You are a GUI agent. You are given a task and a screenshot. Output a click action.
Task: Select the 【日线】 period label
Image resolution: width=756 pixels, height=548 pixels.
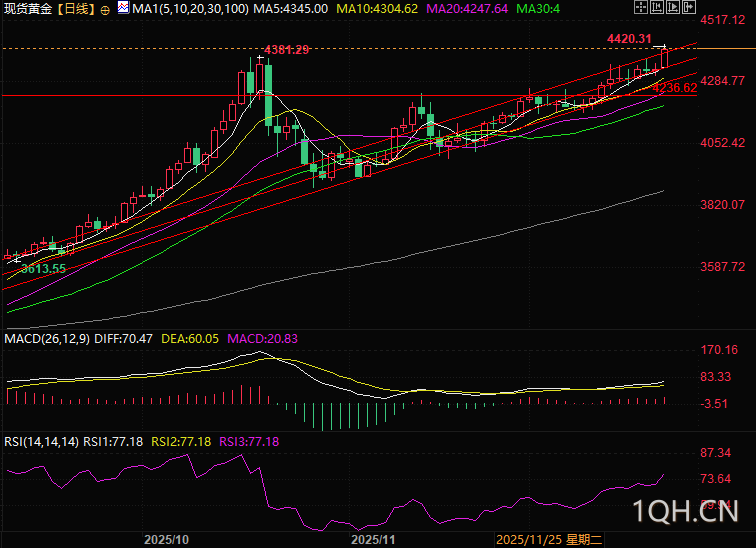tap(76, 9)
